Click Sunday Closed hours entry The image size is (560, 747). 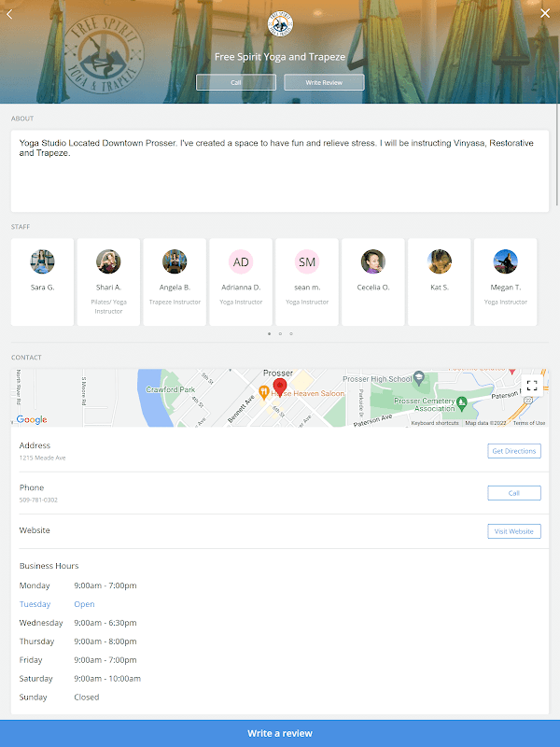[x=59, y=697]
